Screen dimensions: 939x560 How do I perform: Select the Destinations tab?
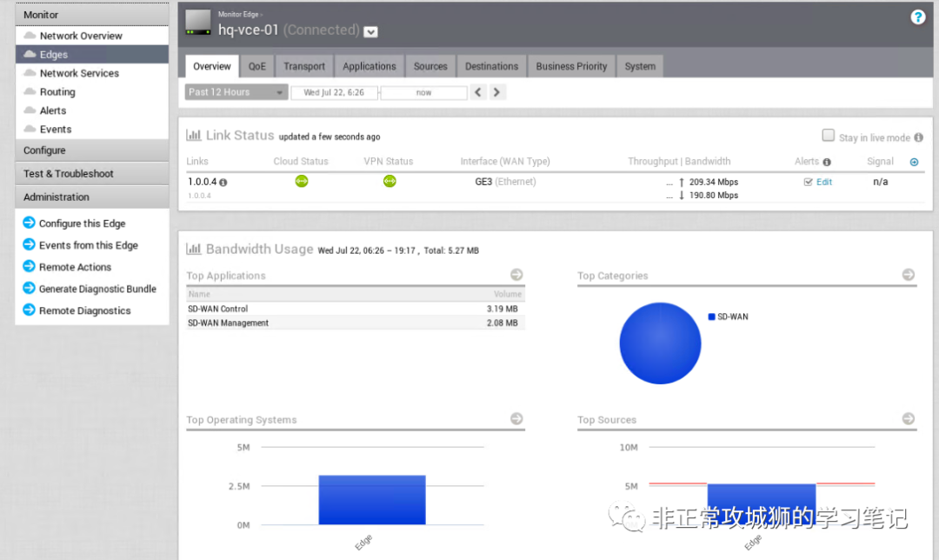pos(491,66)
